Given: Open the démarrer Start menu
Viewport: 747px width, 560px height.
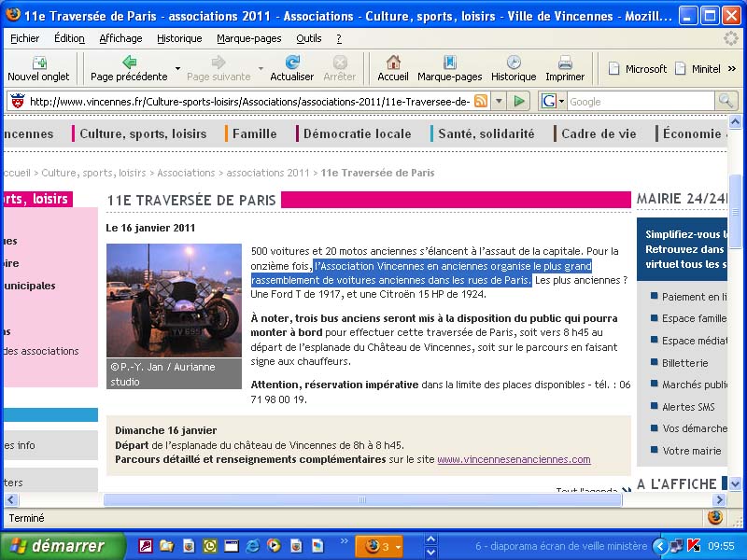Looking at the screenshot, I should [63, 546].
